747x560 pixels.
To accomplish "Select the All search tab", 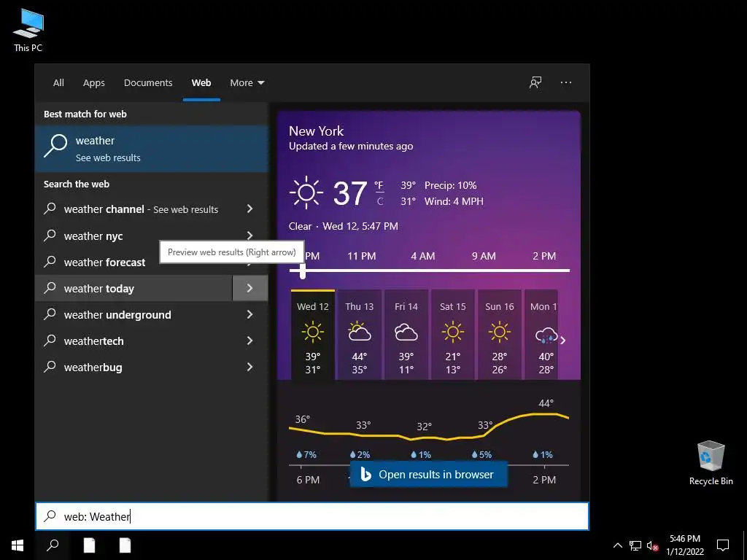I will (58, 82).
